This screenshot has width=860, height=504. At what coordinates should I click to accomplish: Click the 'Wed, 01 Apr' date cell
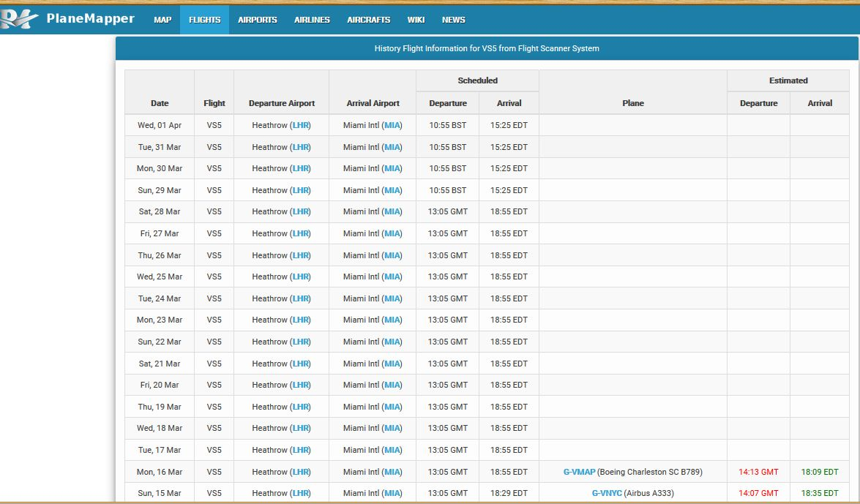[160, 125]
